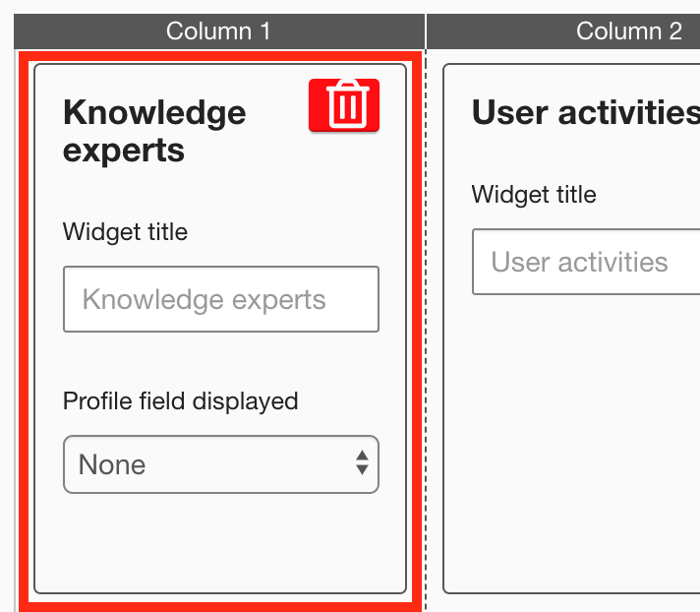Click the gap between the column headers
The height and width of the screenshot is (612, 700).
tap(426, 31)
